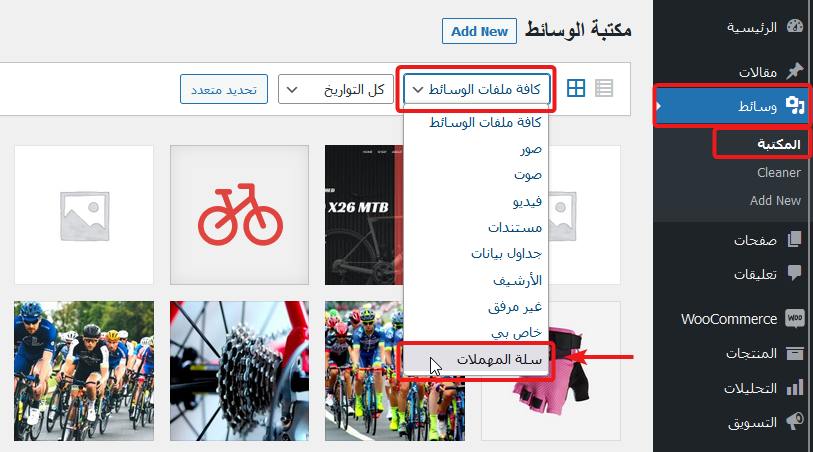Click the Woo logo icon in sidebar

[x=795, y=318]
